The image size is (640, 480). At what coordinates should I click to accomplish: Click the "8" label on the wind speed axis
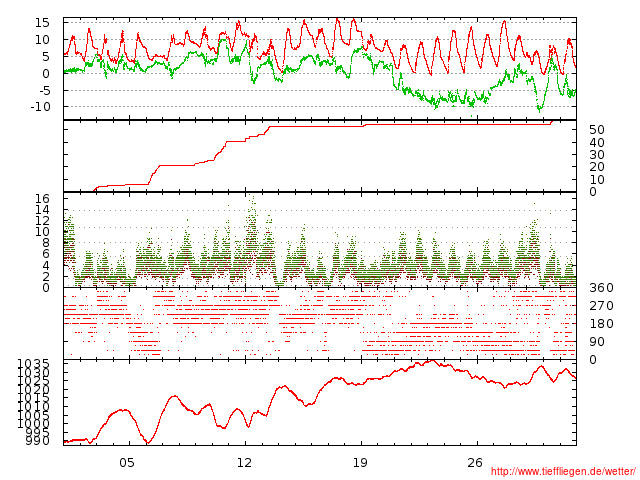(46, 243)
